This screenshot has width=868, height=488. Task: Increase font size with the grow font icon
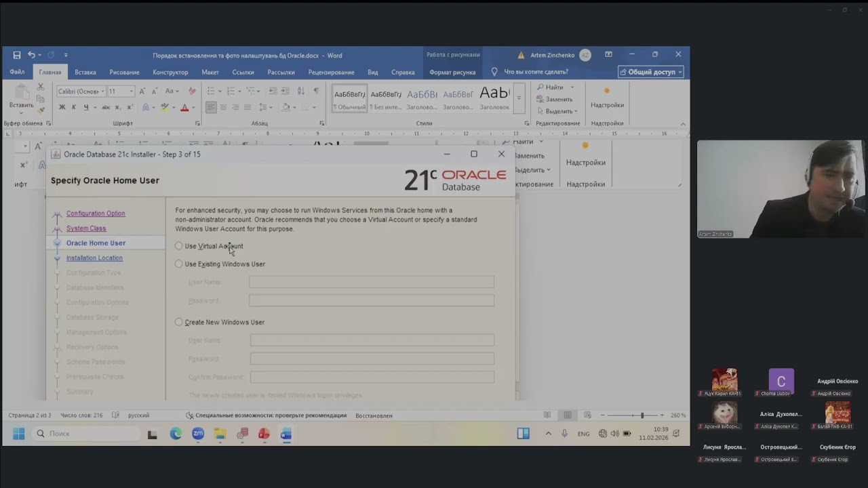coord(142,91)
